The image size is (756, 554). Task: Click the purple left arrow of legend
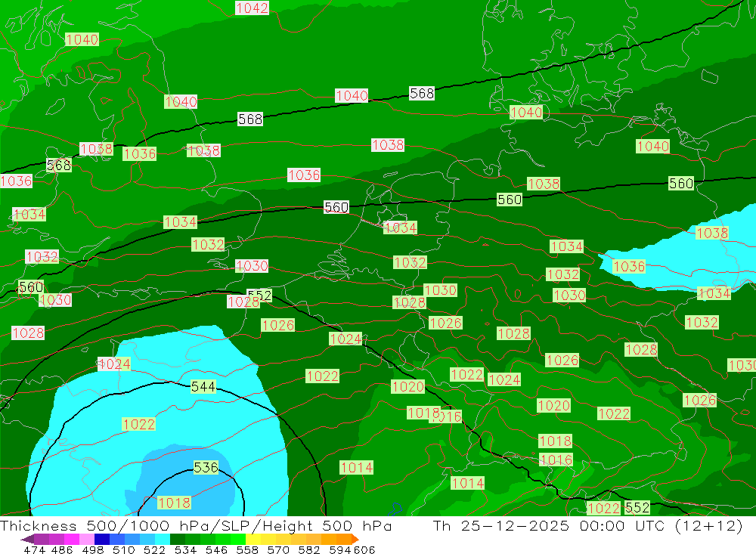[27, 539]
